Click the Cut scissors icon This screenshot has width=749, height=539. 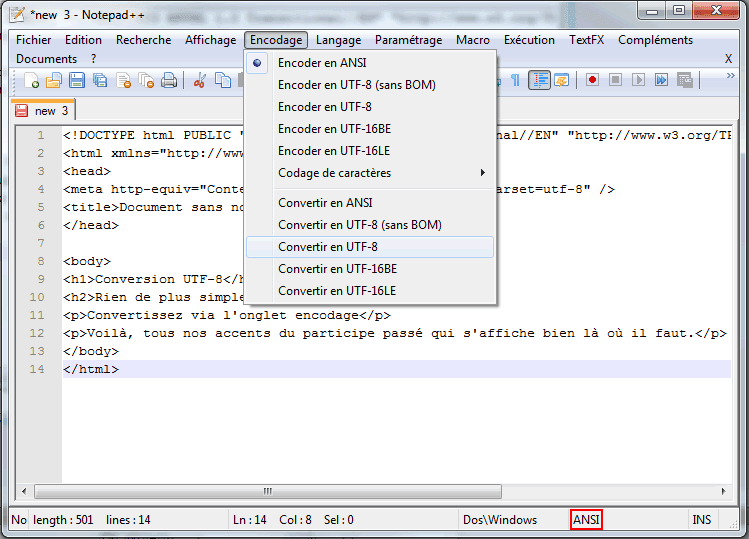click(199, 80)
